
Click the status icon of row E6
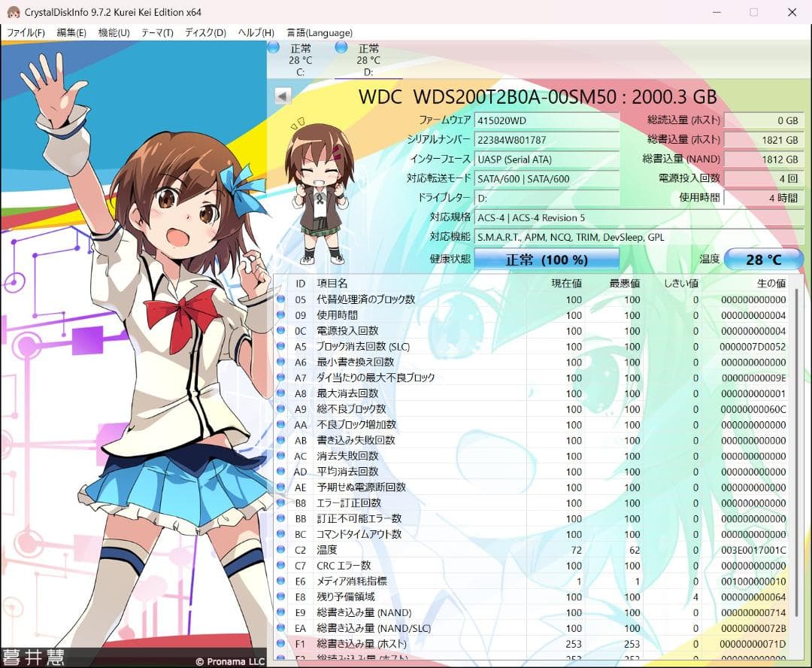[280, 581]
